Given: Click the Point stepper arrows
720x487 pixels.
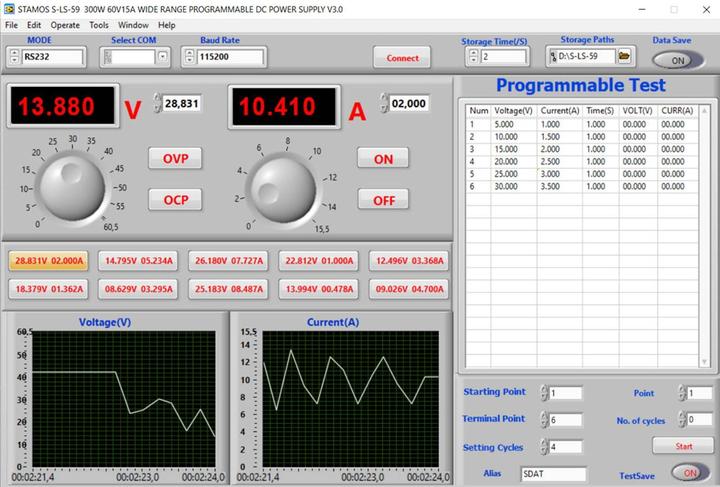Looking at the screenshot, I should point(682,393).
